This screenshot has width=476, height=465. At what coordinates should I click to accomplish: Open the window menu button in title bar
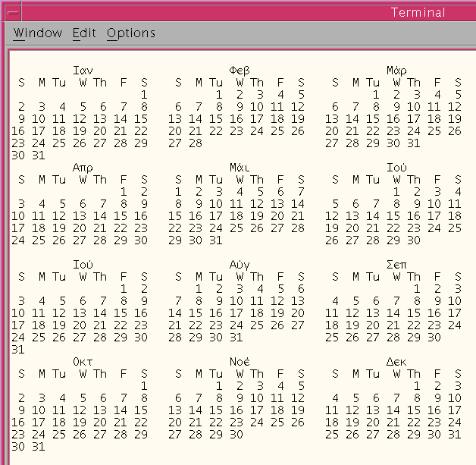coord(13,13)
